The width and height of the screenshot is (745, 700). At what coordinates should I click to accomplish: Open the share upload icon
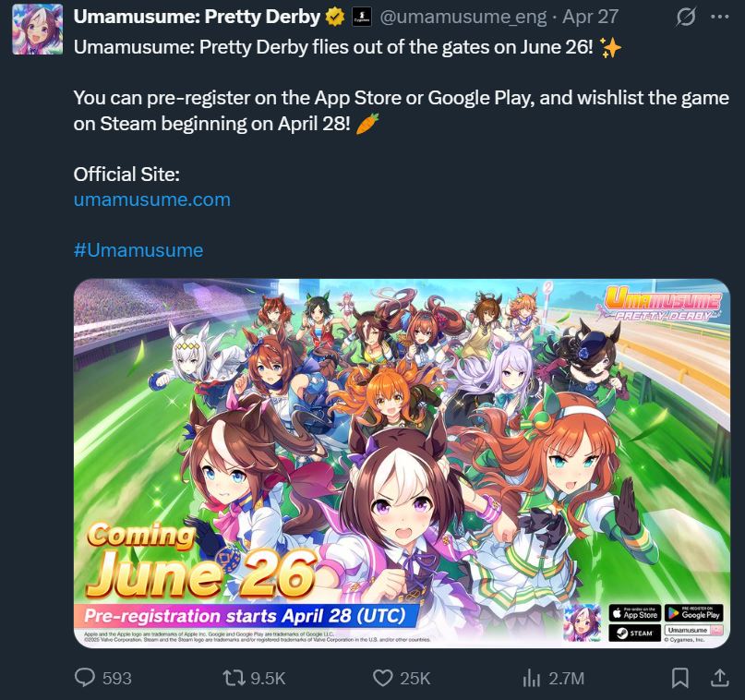pyautogui.click(x=720, y=678)
